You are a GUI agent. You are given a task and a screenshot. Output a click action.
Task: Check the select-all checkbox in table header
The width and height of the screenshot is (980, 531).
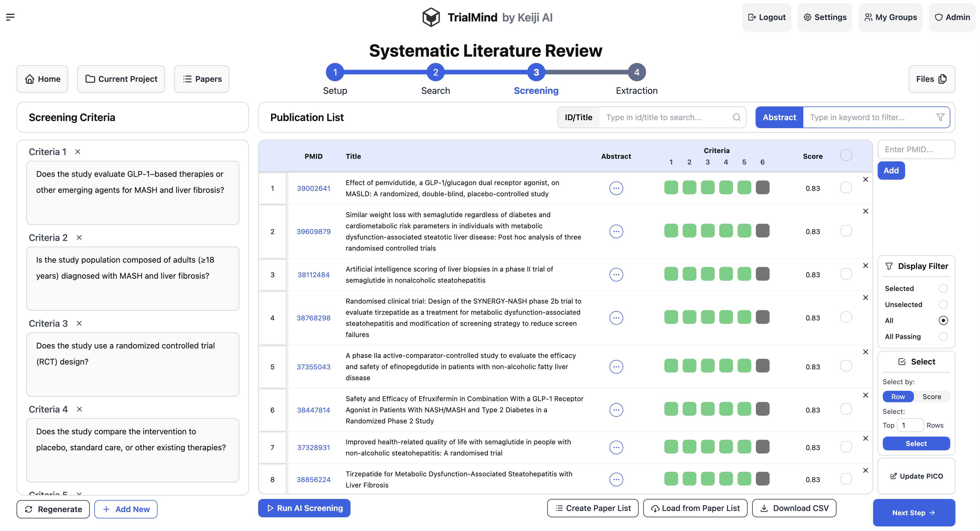point(846,155)
